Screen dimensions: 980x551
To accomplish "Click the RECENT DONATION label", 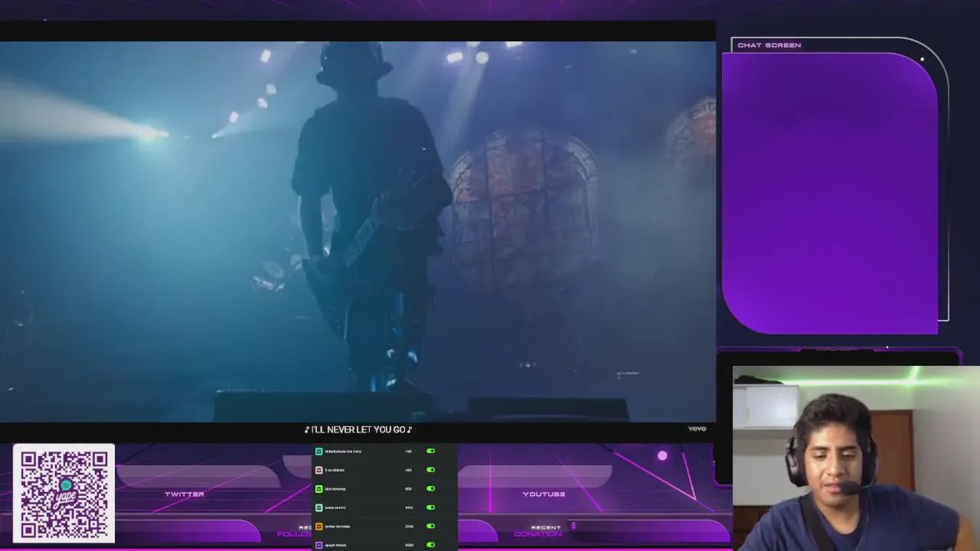I will pyautogui.click(x=540, y=530).
